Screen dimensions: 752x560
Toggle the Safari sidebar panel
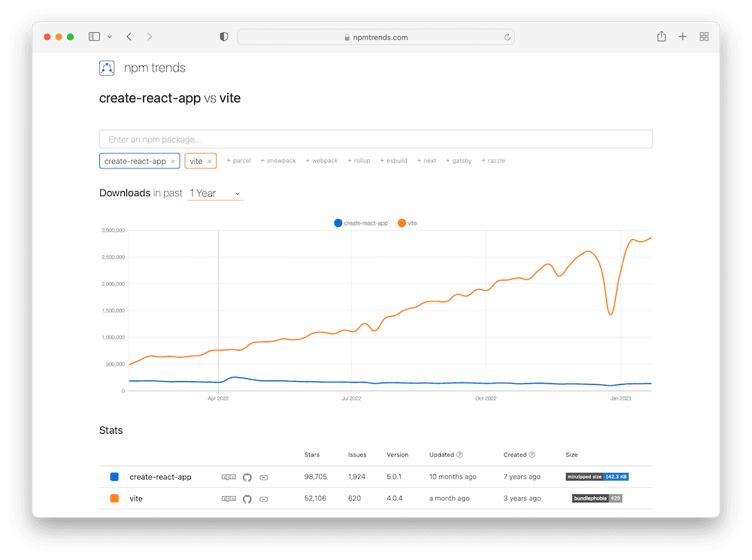tap(93, 36)
